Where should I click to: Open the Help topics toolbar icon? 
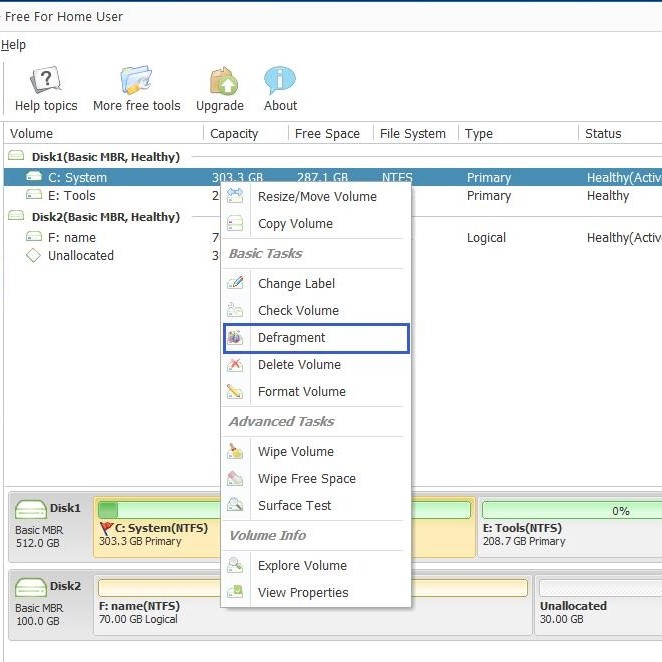pyautogui.click(x=46, y=79)
